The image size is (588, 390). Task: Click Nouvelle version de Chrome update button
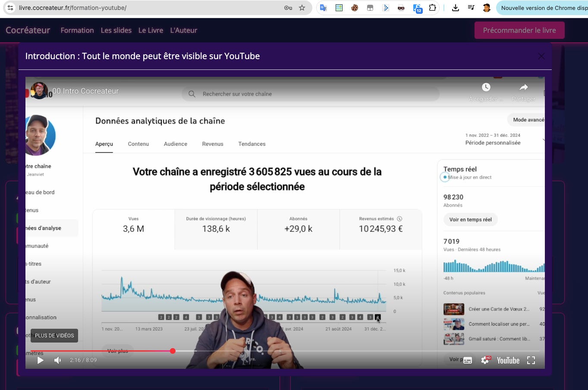543,8
